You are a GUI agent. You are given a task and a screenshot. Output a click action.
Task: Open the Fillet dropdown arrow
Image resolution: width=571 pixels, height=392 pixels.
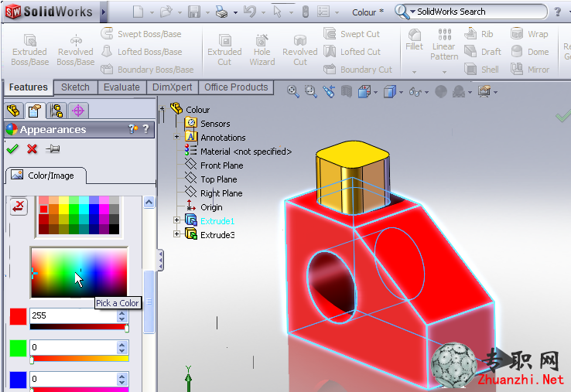coord(414,72)
